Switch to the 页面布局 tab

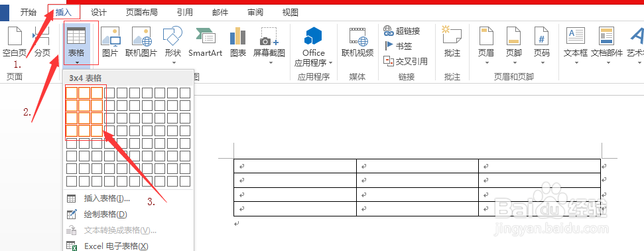[142, 13]
